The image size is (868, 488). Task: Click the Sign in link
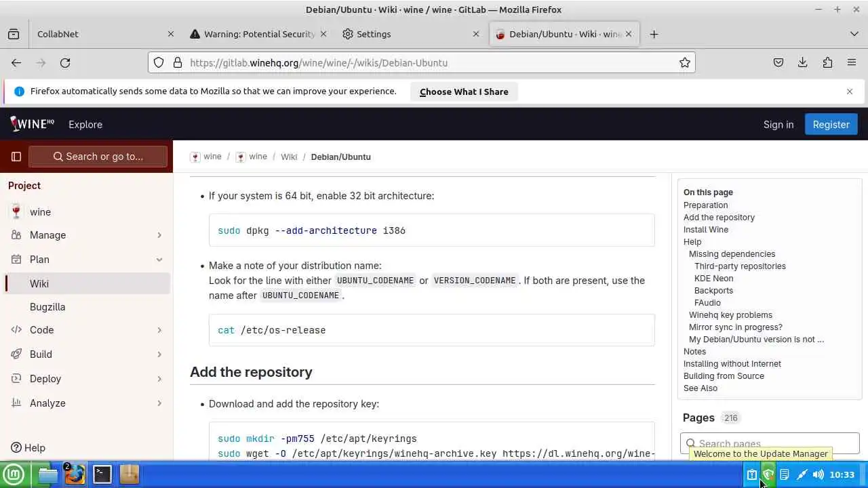(778, 125)
